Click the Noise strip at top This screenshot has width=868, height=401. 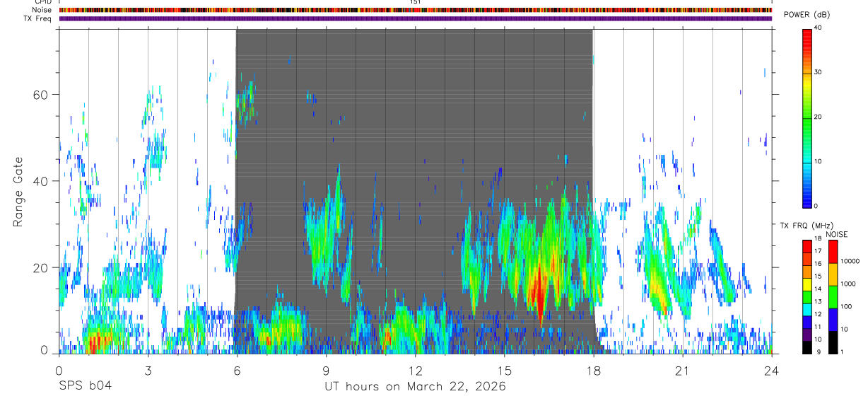click(416, 10)
